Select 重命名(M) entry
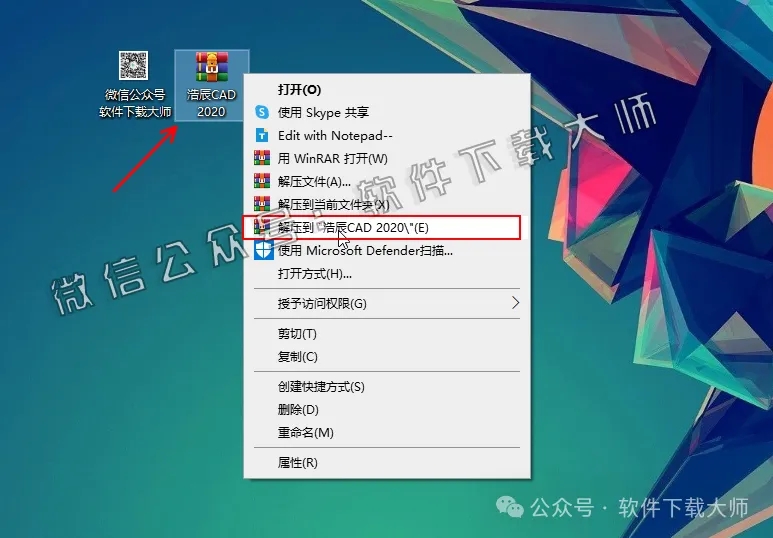 [x=387, y=432]
